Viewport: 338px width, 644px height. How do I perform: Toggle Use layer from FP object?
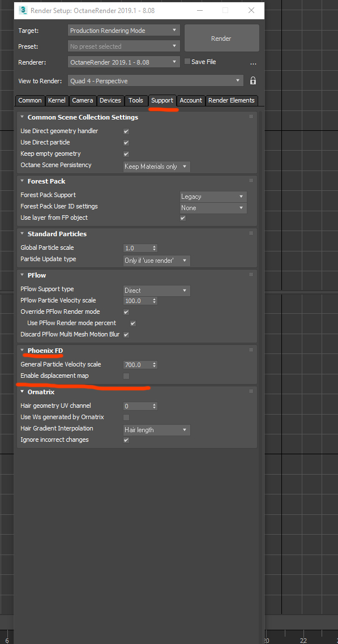tap(183, 218)
